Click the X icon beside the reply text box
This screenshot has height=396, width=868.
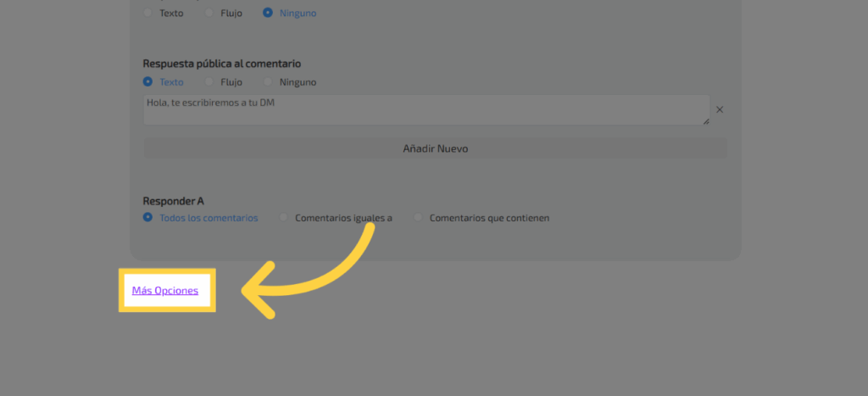[x=720, y=109]
